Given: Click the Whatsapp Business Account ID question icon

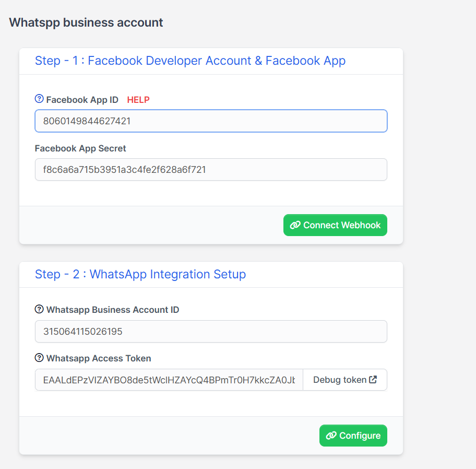Looking at the screenshot, I should point(39,309).
